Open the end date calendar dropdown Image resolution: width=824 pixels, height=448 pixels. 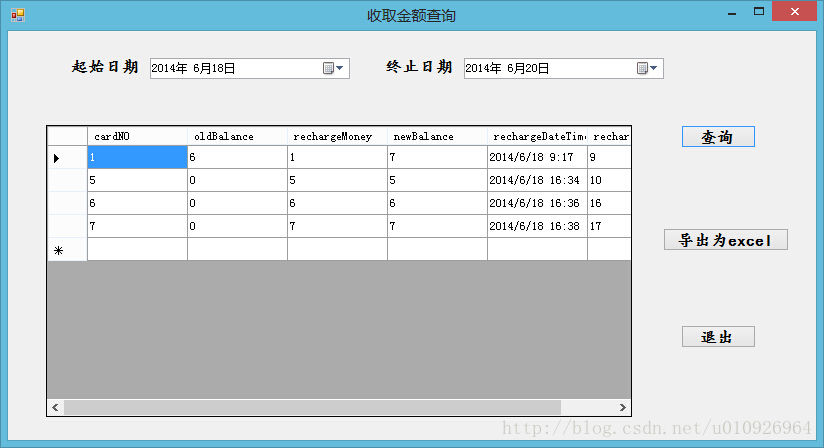[648, 68]
